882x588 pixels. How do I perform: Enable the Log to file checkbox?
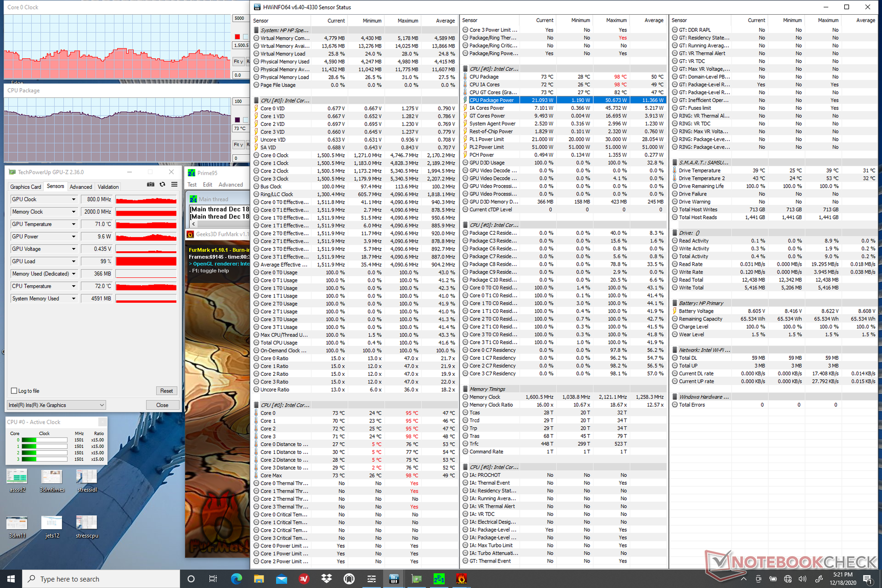[14, 391]
